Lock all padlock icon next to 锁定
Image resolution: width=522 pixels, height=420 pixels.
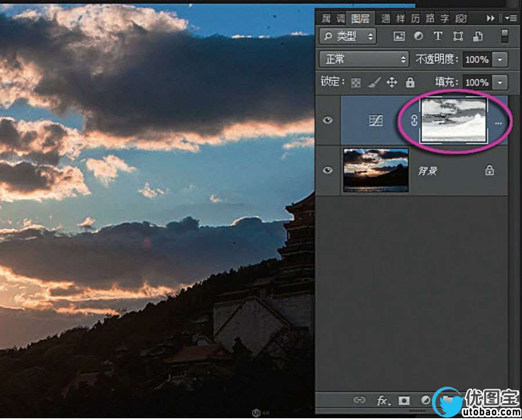click(x=410, y=82)
